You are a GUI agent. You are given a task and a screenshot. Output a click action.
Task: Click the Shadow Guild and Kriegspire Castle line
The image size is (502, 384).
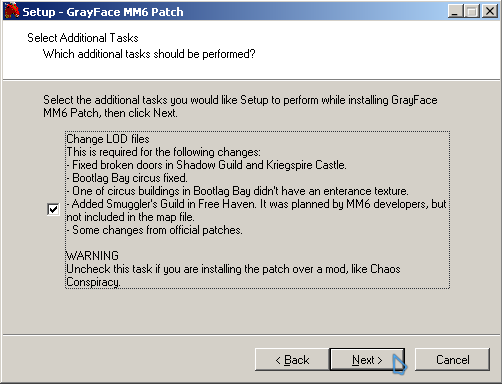pyautogui.click(x=206, y=165)
